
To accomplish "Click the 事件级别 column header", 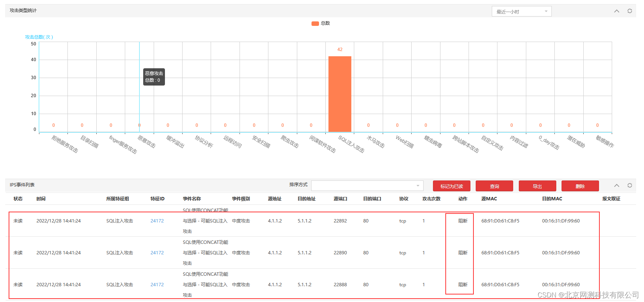I will tap(241, 199).
